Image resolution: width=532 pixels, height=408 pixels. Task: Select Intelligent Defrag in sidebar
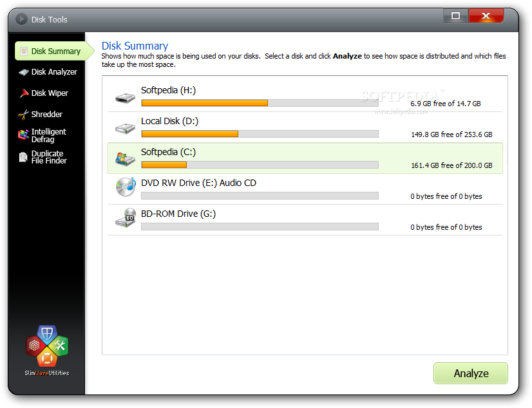click(43, 135)
